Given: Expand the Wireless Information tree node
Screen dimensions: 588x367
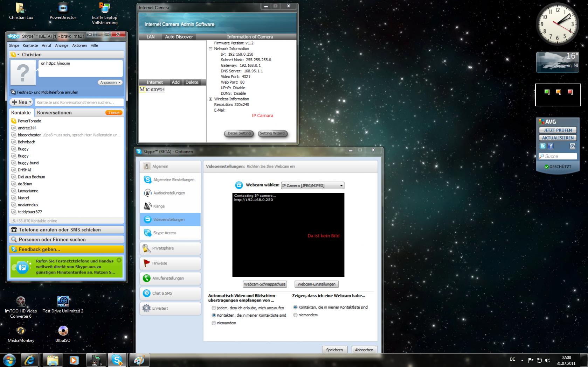Looking at the screenshot, I should (x=210, y=99).
